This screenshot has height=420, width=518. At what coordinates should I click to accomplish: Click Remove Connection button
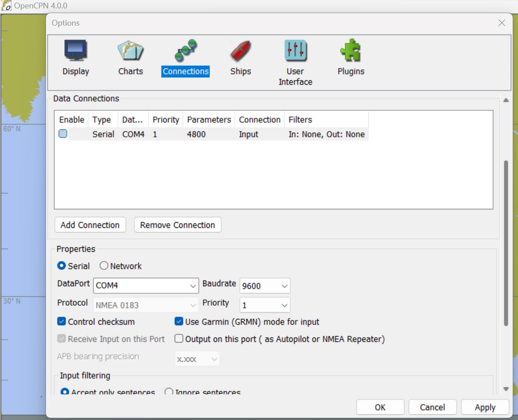click(x=177, y=225)
